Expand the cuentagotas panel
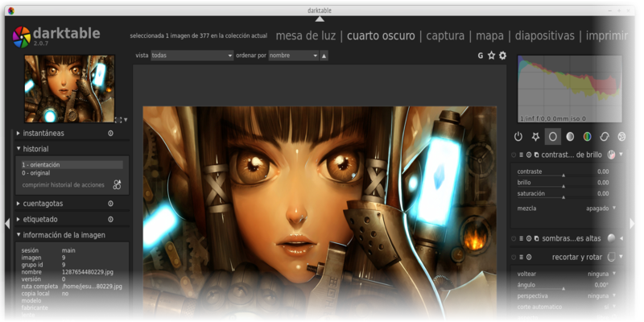Viewport: 644px width, 322px height. pyautogui.click(x=18, y=204)
